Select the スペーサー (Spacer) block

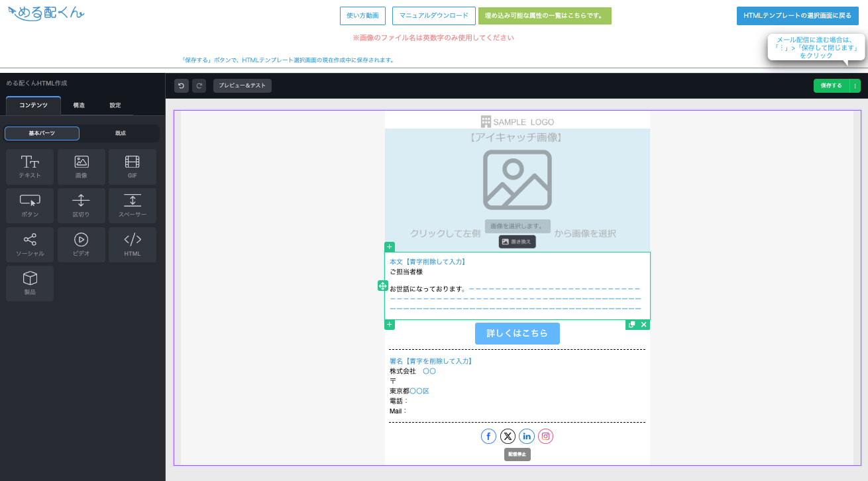pyautogui.click(x=133, y=206)
